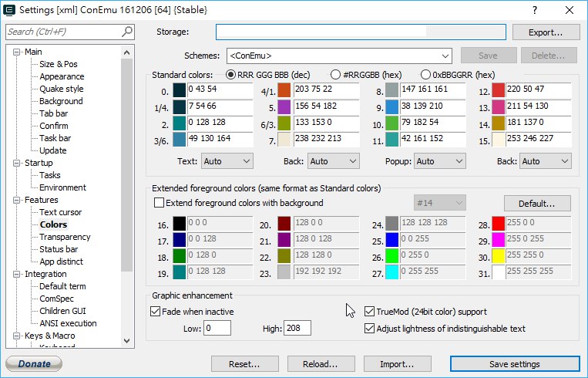Screen dimensions: 588x378
Task: Click the Default... button
Action: click(x=537, y=204)
